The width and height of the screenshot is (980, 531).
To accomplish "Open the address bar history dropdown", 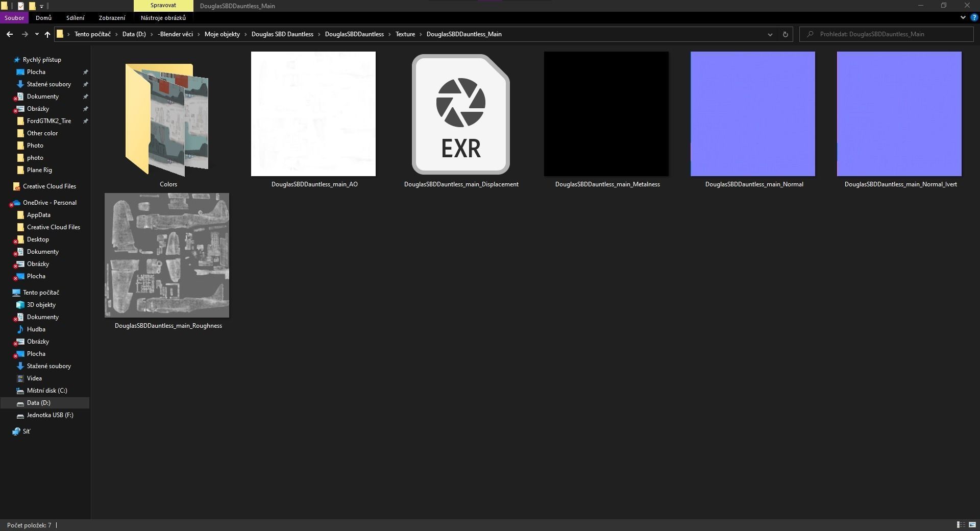I will (x=770, y=34).
